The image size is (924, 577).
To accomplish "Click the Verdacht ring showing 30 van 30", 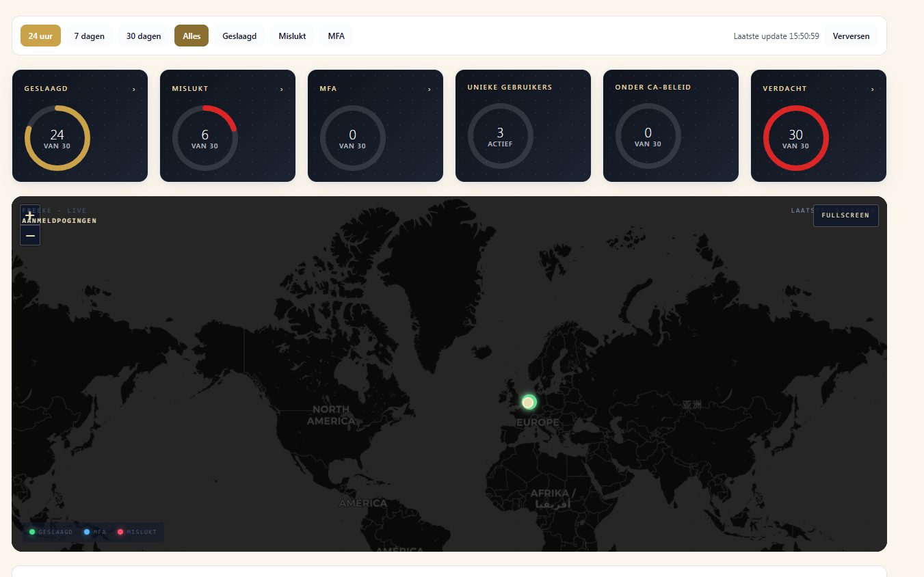I will point(796,138).
